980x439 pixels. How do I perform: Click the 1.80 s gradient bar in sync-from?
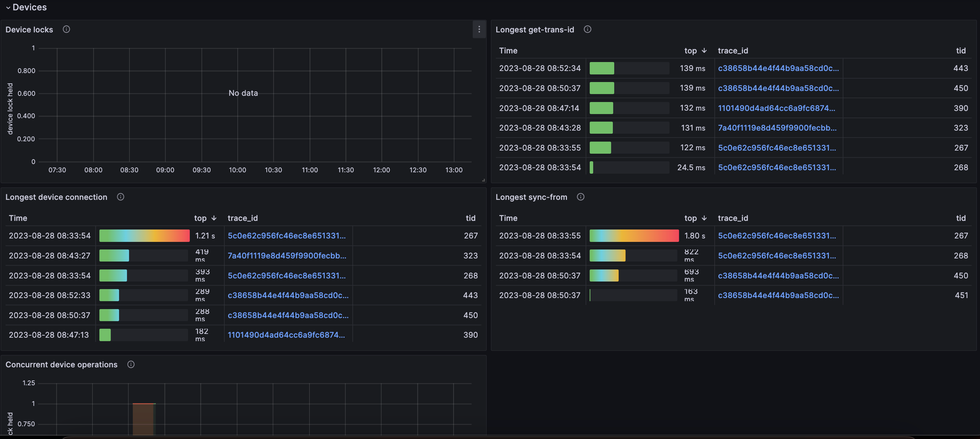click(634, 235)
